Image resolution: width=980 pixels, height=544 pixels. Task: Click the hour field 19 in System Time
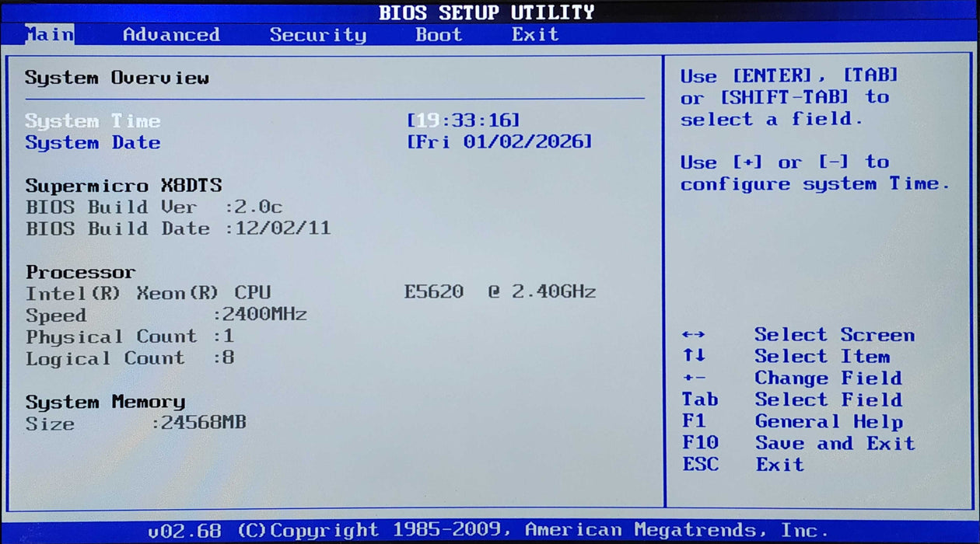pos(428,120)
